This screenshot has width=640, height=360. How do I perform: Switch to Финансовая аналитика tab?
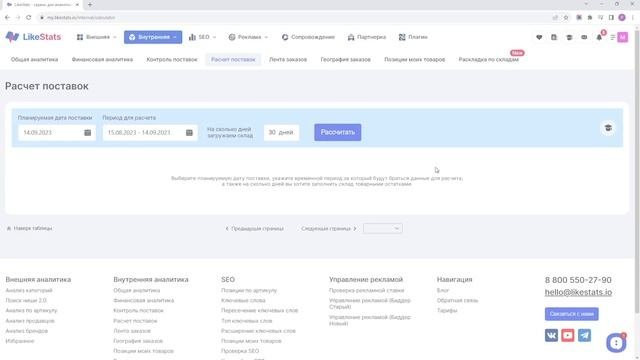coord(102,60)
